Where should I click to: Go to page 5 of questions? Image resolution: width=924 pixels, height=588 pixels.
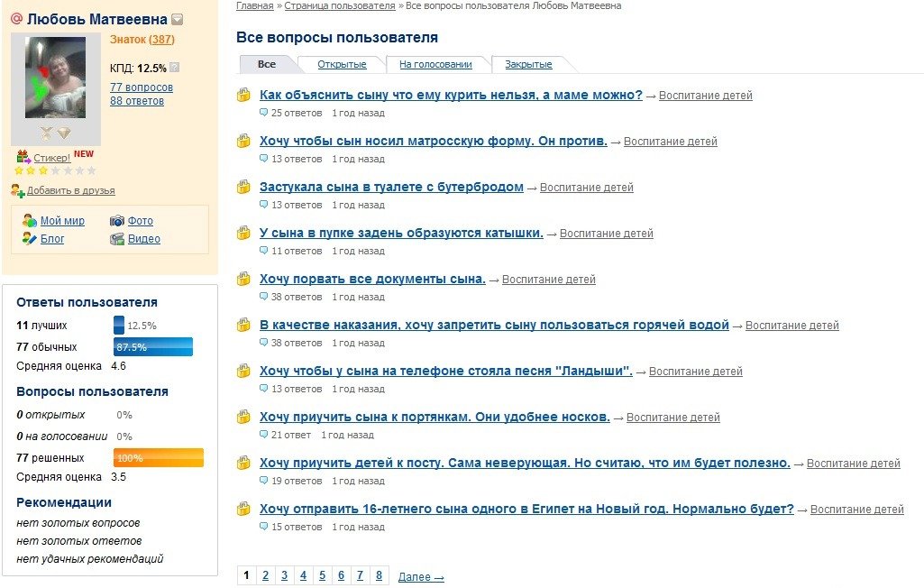[x=323, y=575]
